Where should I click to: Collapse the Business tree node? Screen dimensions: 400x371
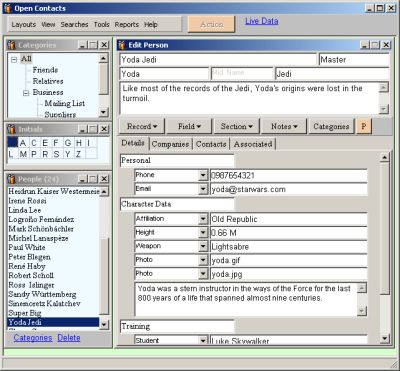pos(26,93)
